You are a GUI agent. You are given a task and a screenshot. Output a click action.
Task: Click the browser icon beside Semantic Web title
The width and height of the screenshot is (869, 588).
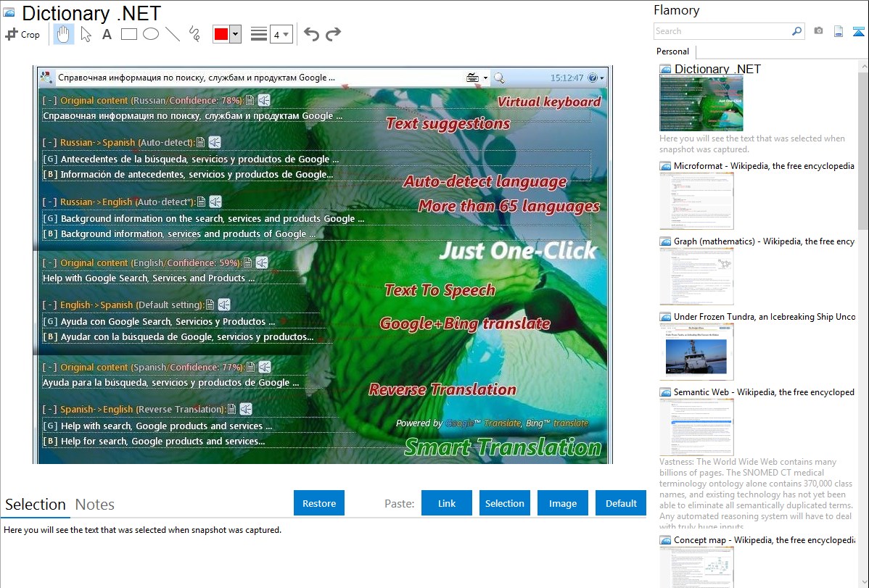click(665, 392)
